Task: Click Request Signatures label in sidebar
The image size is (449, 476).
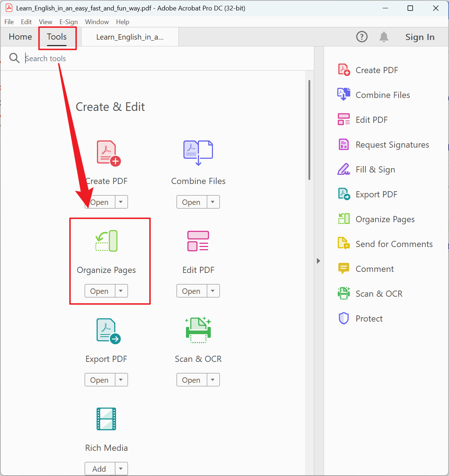Action: tap(392, 144)
